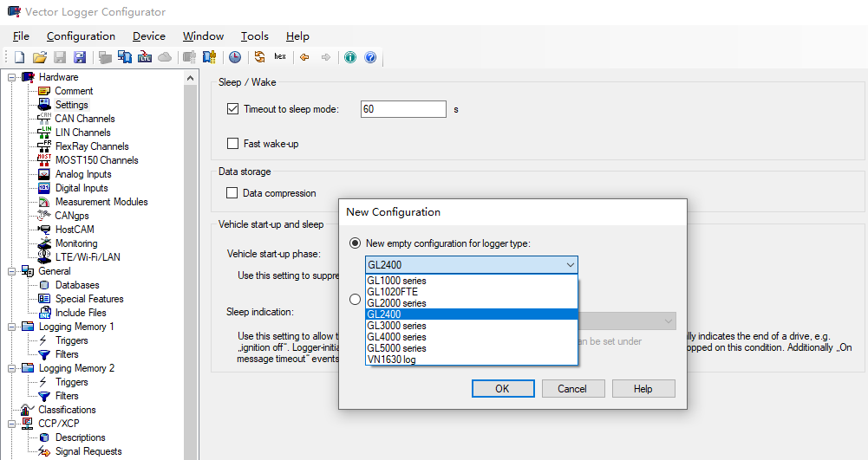Collapse the Hardware tree node
The image size is (868, 460).
[x=12, y=77]
